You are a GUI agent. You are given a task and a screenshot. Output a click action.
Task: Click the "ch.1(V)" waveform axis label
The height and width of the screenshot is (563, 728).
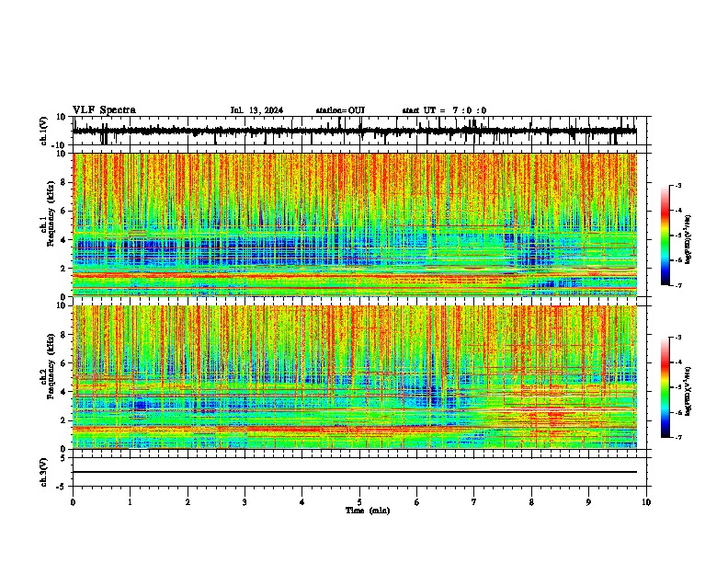pyautogui.click(x=44, y=131)
